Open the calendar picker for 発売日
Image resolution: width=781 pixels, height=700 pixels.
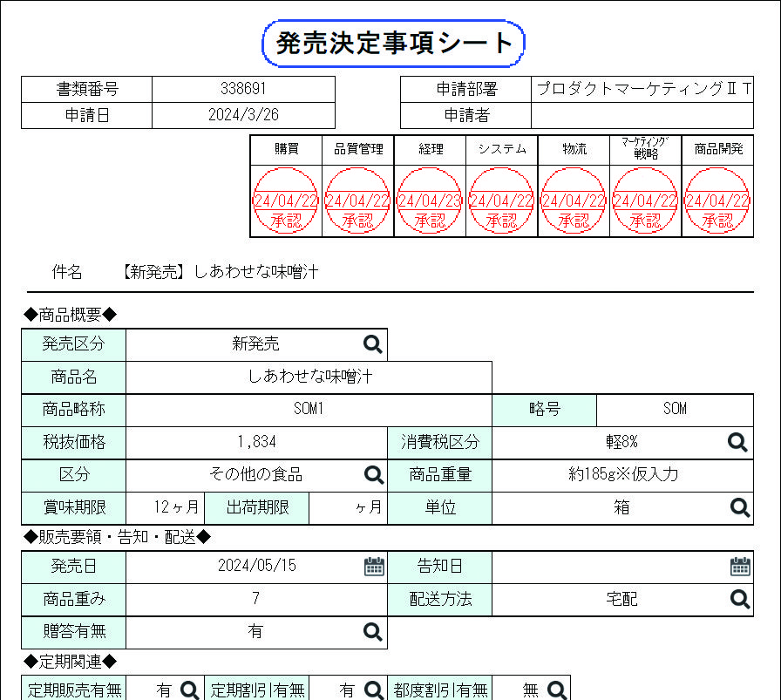(x=374, y=567)
